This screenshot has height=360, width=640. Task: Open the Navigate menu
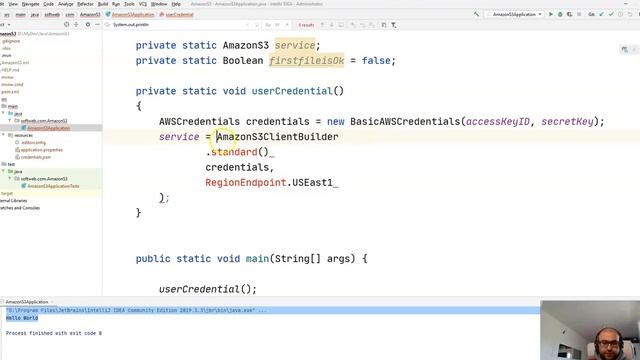tap(30, 4)
